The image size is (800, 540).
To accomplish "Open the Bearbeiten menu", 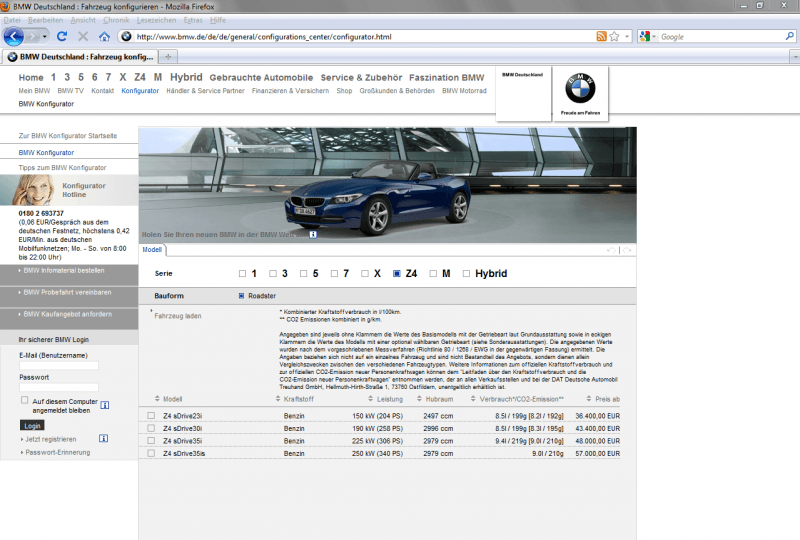I will tap(45, 20).
